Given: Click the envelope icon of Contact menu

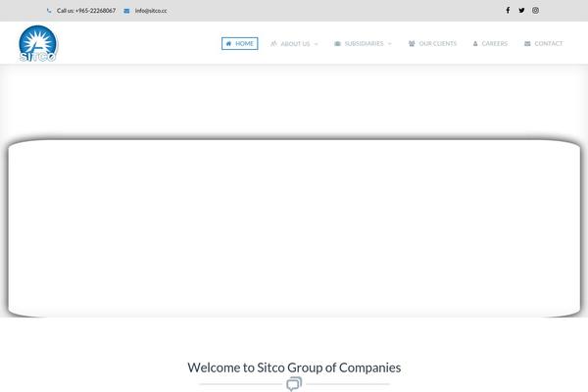Looking at the screenshot, I should click(527, 43).
